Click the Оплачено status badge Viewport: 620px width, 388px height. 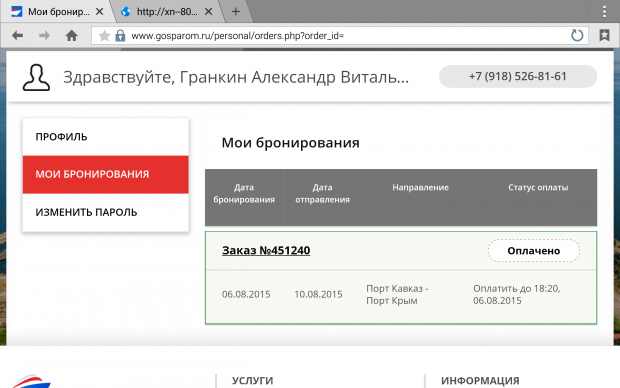534,251
